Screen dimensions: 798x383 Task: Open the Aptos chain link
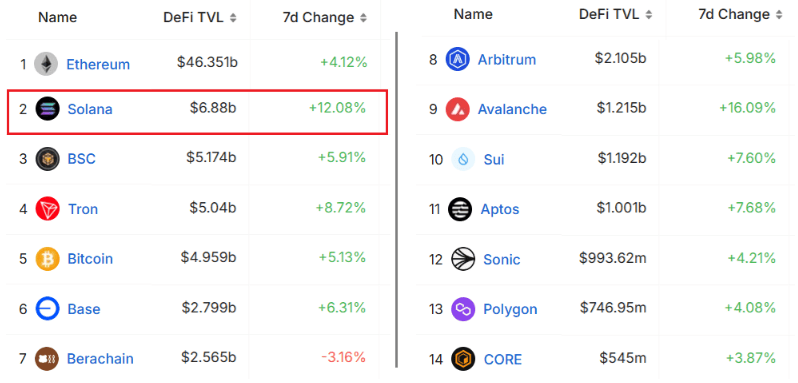point(500,209)
